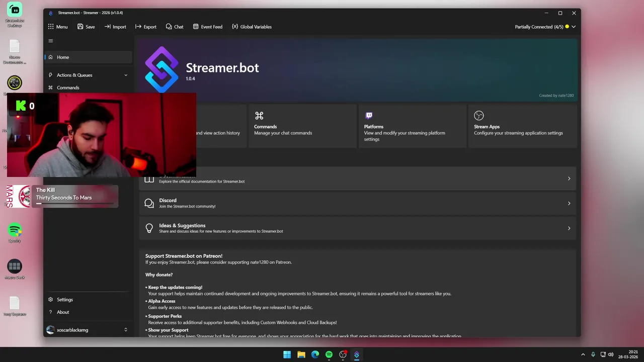Click the green Kick follower counter
The image size is (644, 362).
coord(25,106)
